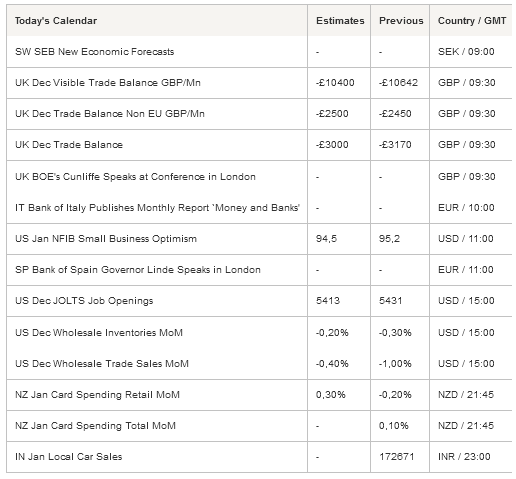Click NZD / 21:45 for Card Spending Total
Screen dimensions: 516x479
pos(466,426)
